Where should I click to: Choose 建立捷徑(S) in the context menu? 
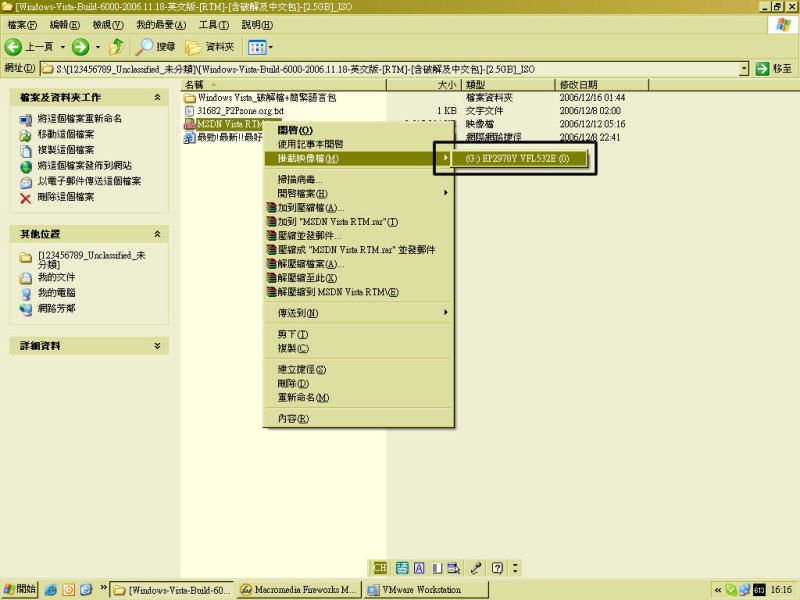coord(358,369)
